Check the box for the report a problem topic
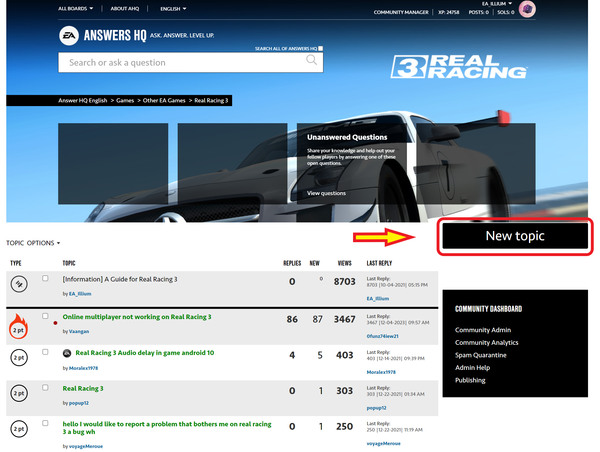This screenshot has height=452, width=600. [45, 423]
